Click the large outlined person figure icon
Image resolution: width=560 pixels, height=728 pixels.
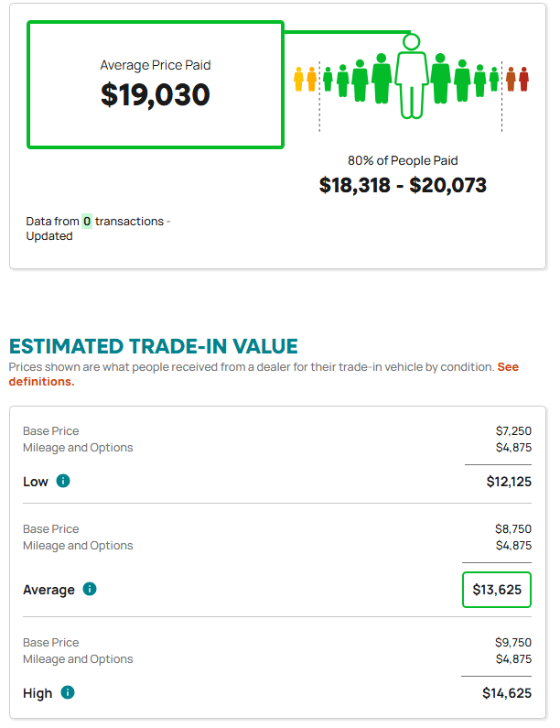(411, 76)
